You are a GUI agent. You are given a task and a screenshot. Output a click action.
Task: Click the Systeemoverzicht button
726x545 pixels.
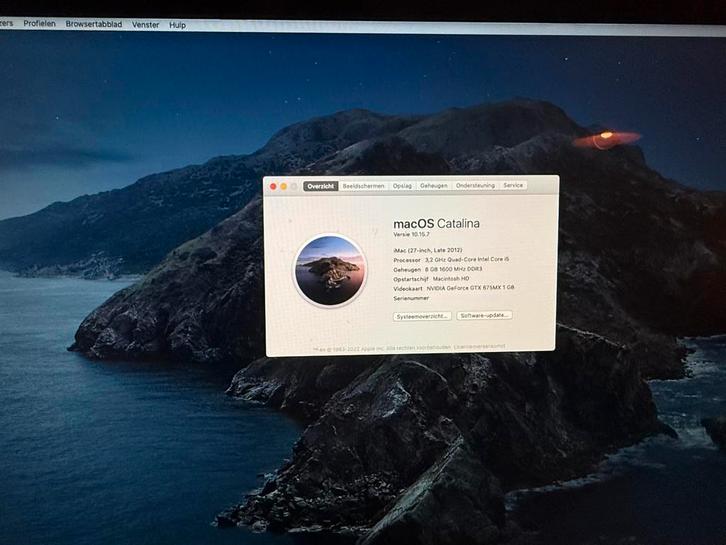pos(422,315)
